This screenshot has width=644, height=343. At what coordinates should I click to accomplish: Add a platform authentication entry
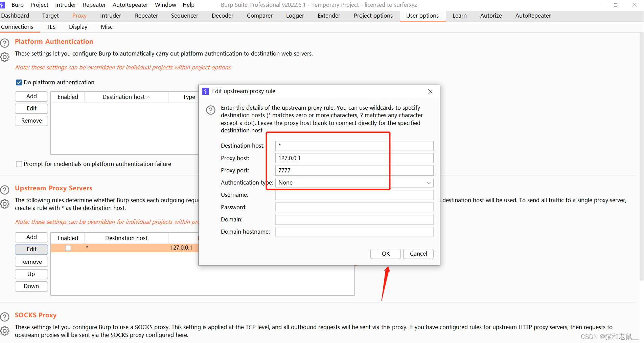pyautogui.click(x=31, y=97)
